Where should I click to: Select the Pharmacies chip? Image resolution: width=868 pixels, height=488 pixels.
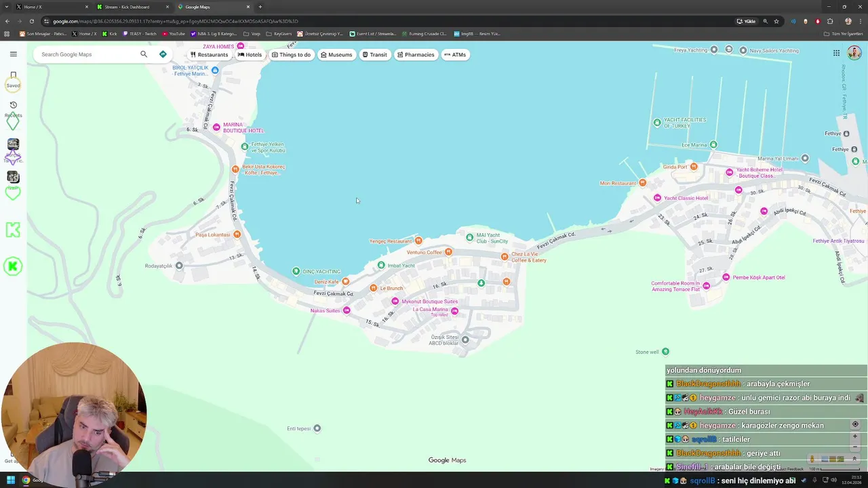pos(416,55)
